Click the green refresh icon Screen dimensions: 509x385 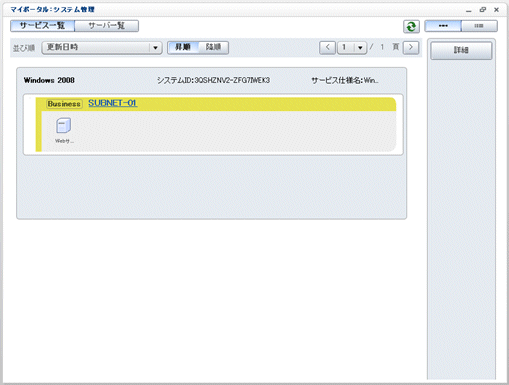(411, 26)
